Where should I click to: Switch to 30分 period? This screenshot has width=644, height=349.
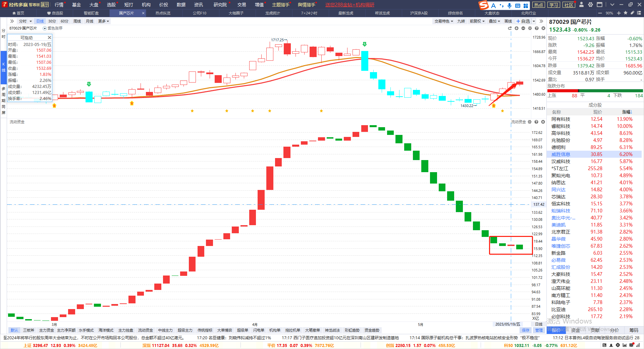52,21
